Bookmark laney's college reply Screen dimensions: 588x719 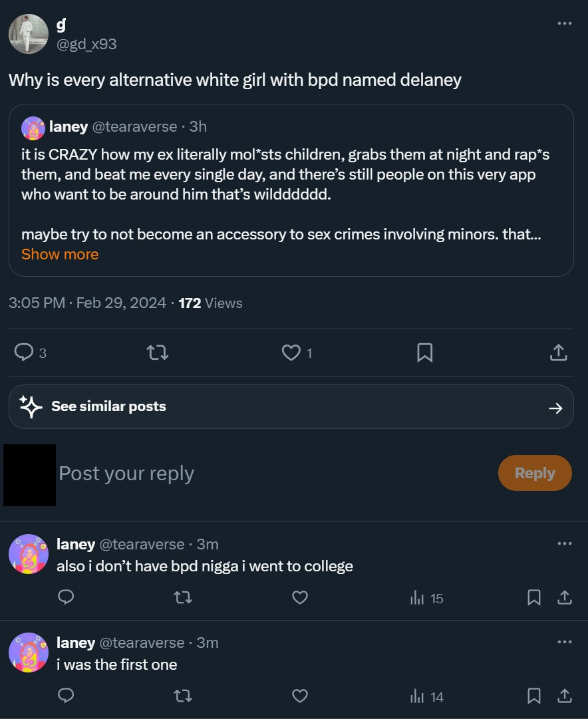[x=533, y=598]
